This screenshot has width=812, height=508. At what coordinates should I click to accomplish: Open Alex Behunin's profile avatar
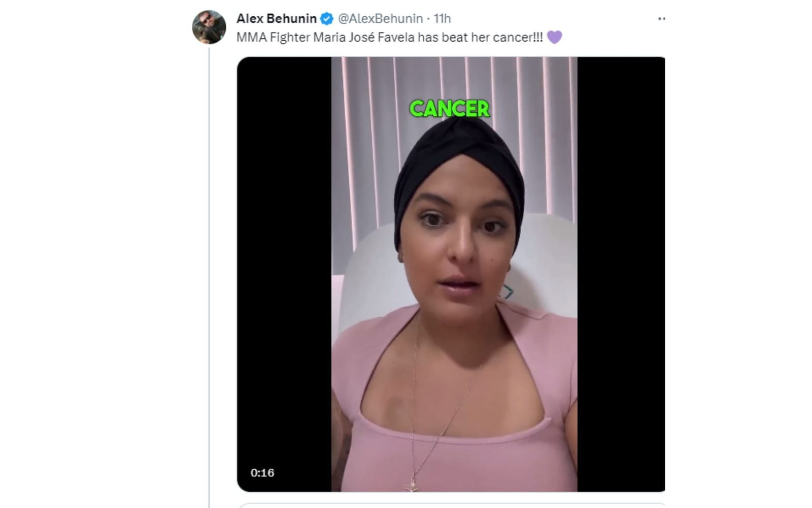tap(209, 27)
